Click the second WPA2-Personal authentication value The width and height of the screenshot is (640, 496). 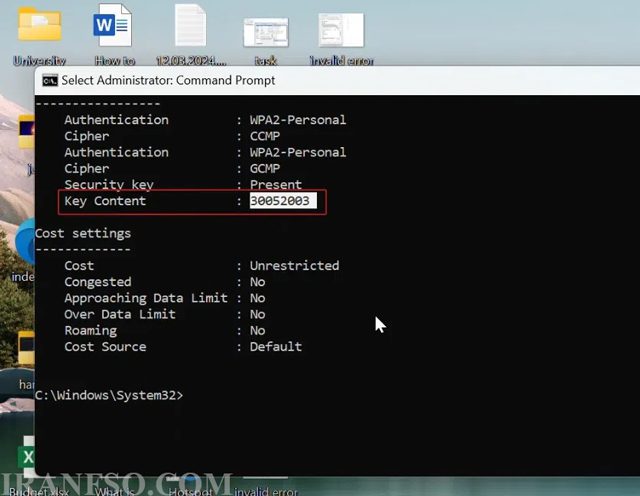(x=298, y=152)
